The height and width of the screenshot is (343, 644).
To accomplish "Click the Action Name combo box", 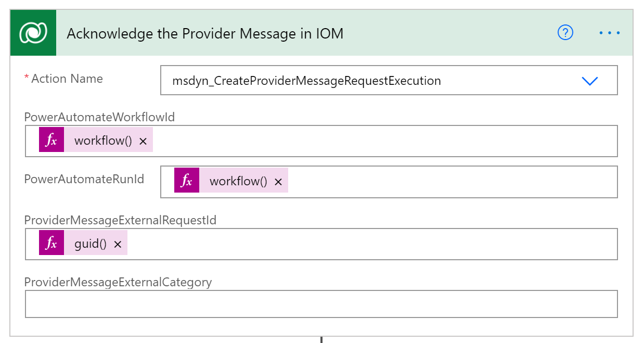I will [x=364, y=81].
